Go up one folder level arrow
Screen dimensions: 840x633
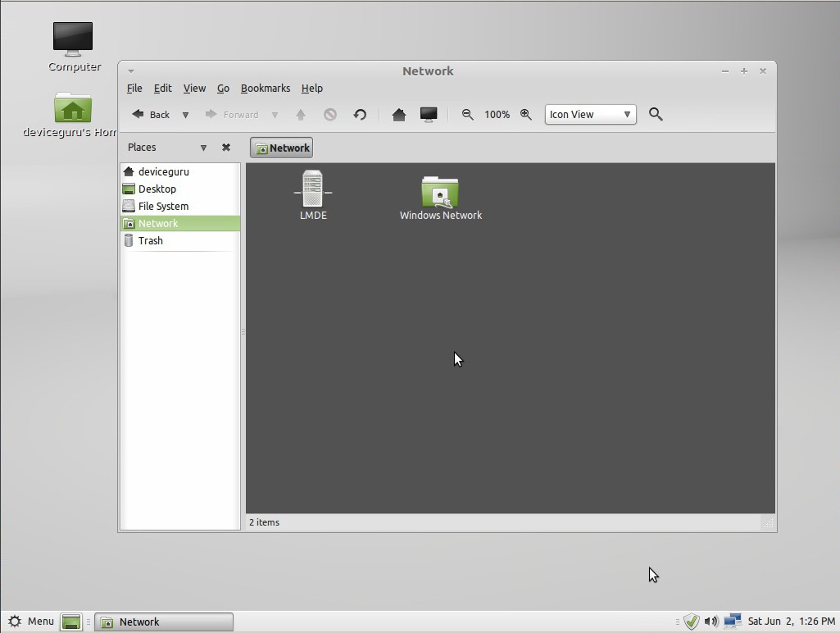pyautogui.click(x=301, y=115)
